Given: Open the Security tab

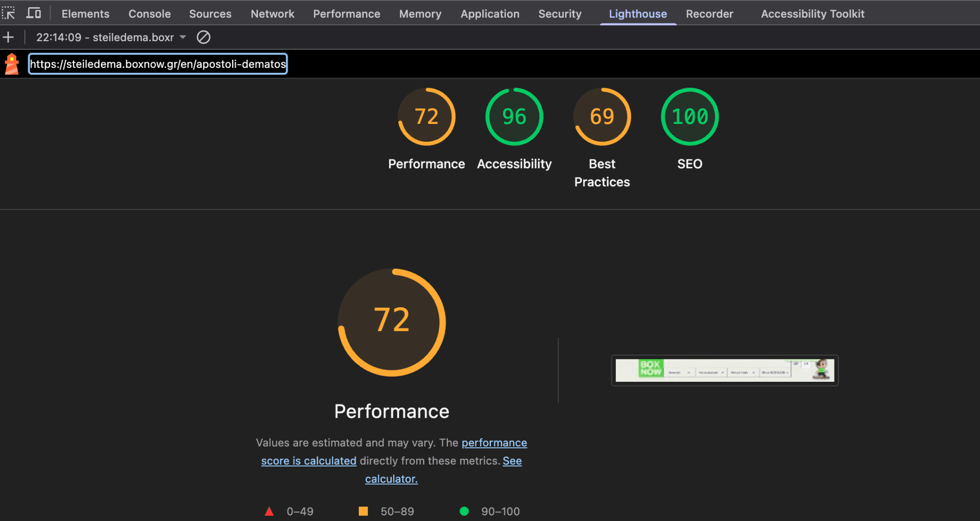Looking at the screenshot, I should pos(560,14).
